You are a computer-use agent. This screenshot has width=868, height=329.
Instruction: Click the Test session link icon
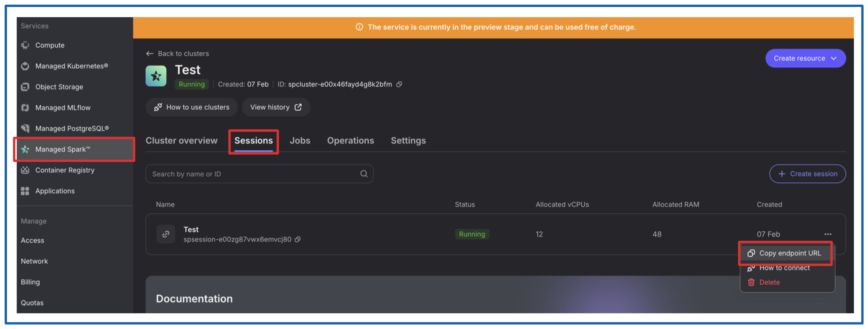(166, 234)
